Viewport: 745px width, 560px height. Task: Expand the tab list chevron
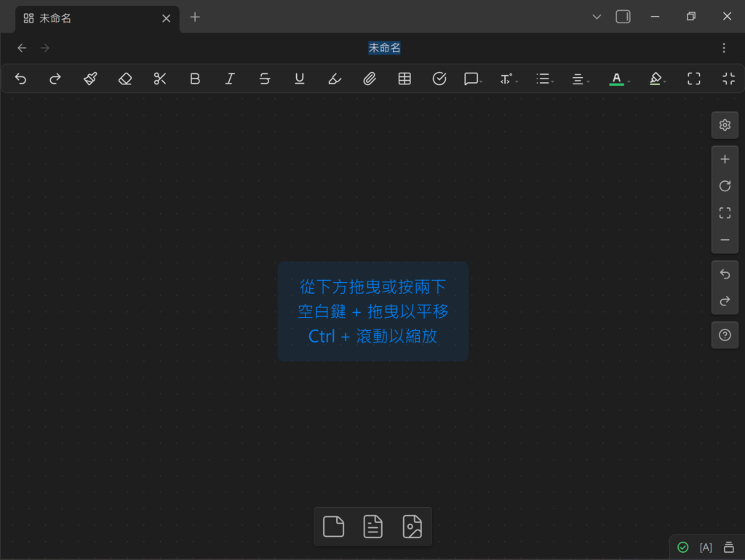point(597,17)
